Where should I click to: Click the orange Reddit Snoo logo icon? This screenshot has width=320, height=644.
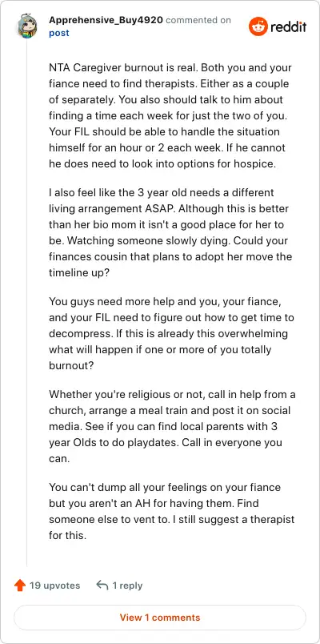click(x=258, y=26)
